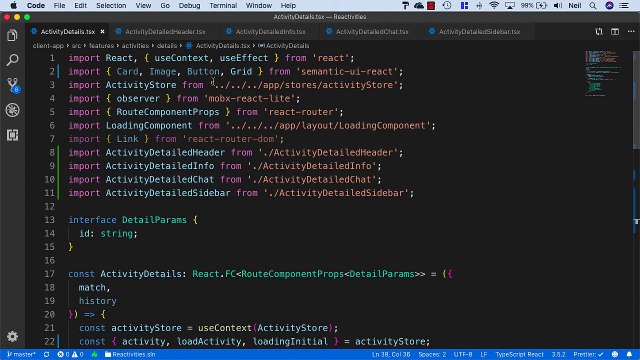Open the Search view in activity bar

pyautogui.click(x=12, y=60)
